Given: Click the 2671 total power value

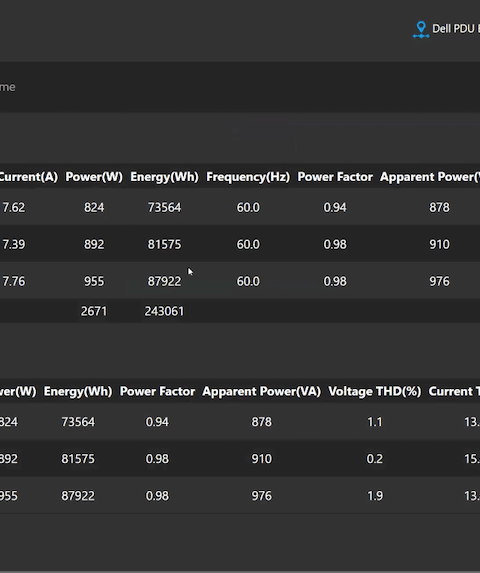Looking at the screenshot, I should pos(94,311).
